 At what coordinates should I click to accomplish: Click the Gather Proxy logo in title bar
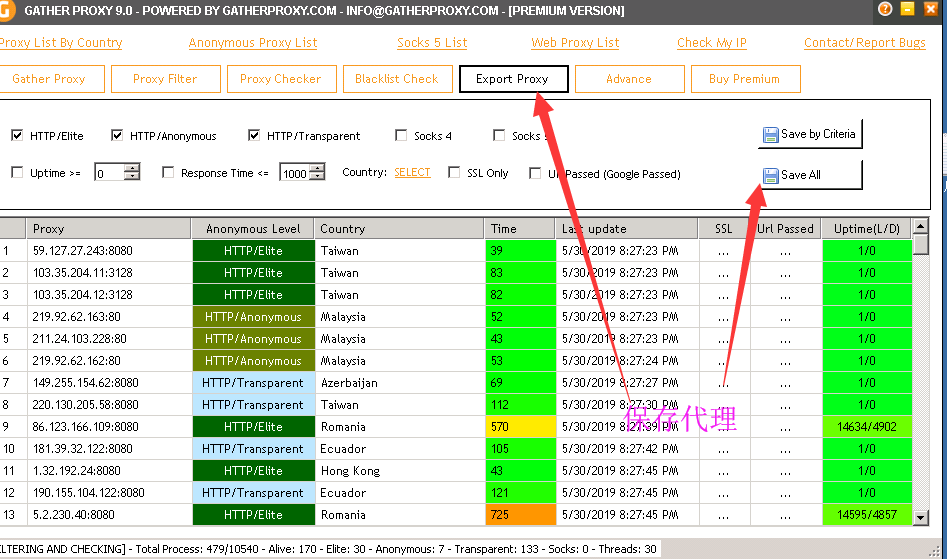[6, 11]
